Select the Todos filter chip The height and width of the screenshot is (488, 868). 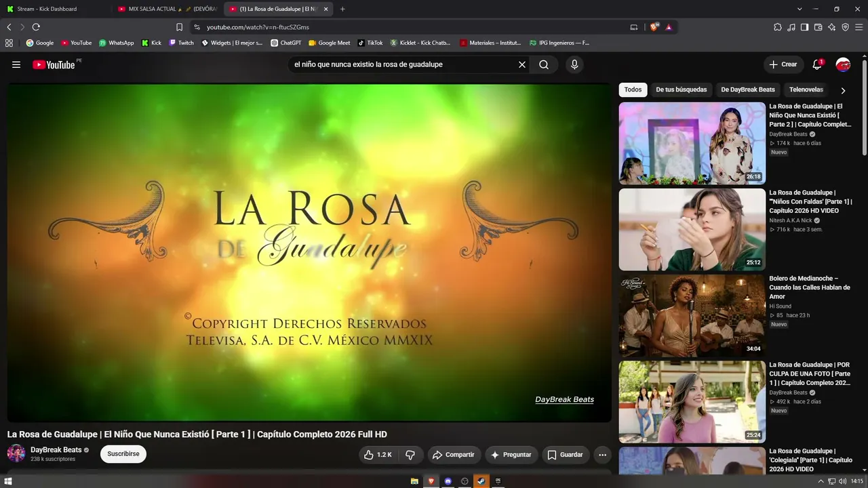[633, 89]
